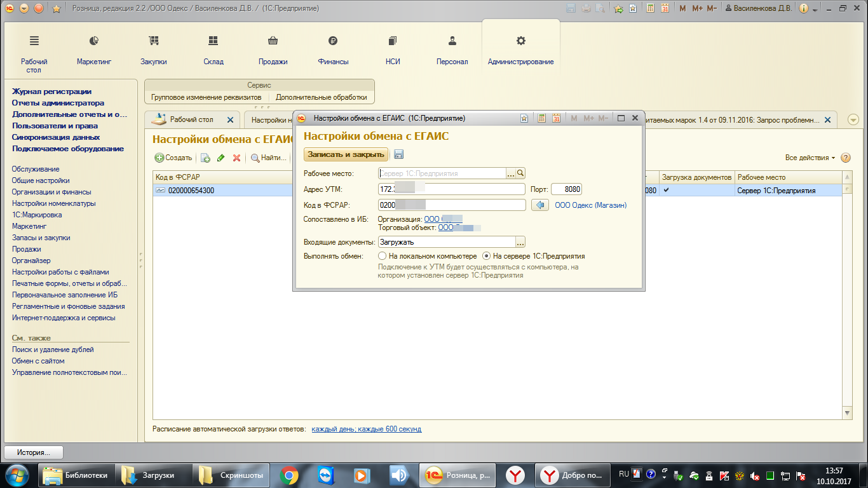Open the Рабочий стол section

(34, 53)
